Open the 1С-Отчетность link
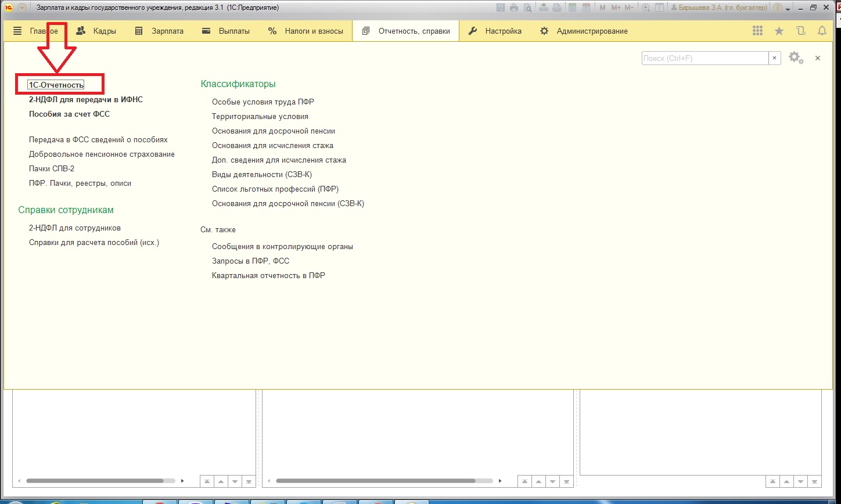Viewport: 841px width, 504px height. (x=56, y=85)
